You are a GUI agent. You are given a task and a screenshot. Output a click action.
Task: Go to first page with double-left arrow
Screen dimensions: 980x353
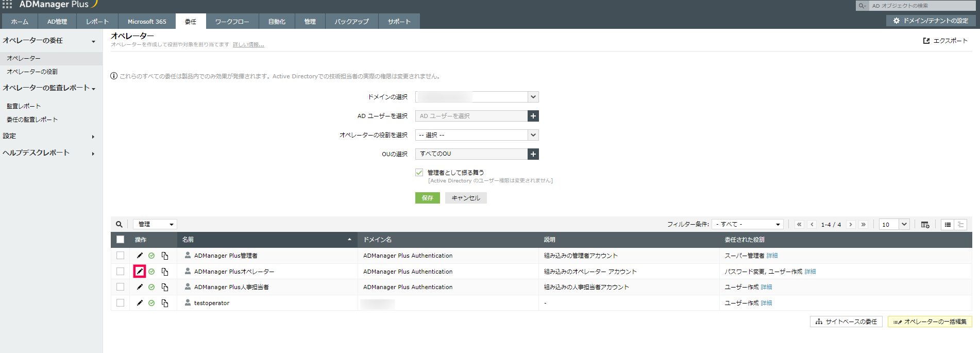pos(799,224)
